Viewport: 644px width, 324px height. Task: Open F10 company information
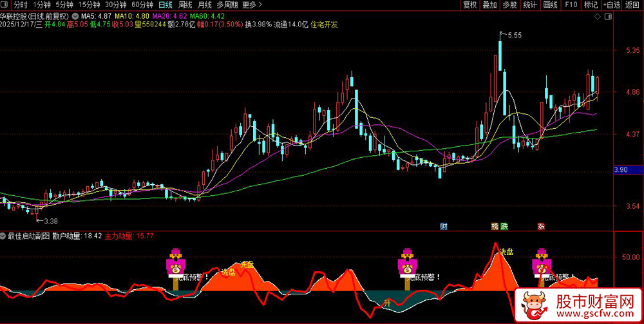coord(571,5)
